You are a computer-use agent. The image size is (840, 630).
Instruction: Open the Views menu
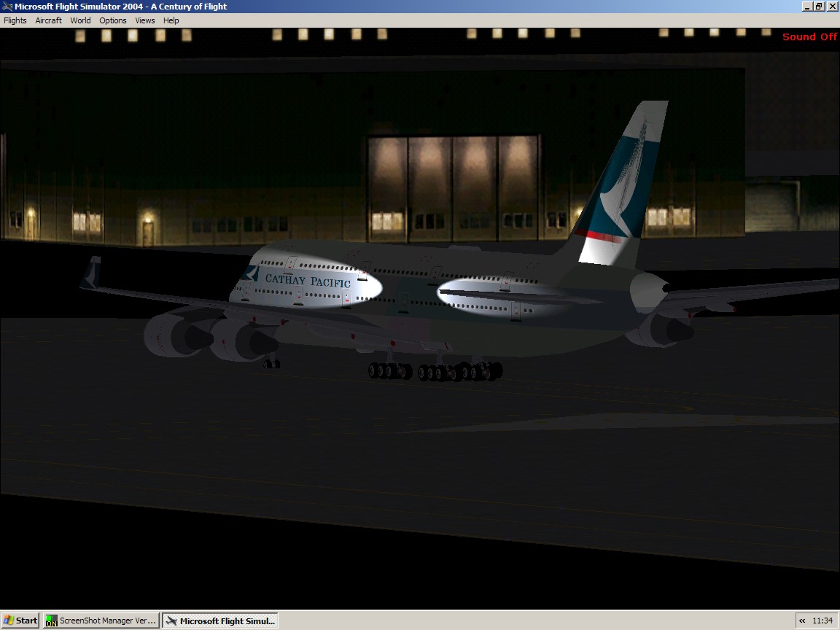click(144, 20)
